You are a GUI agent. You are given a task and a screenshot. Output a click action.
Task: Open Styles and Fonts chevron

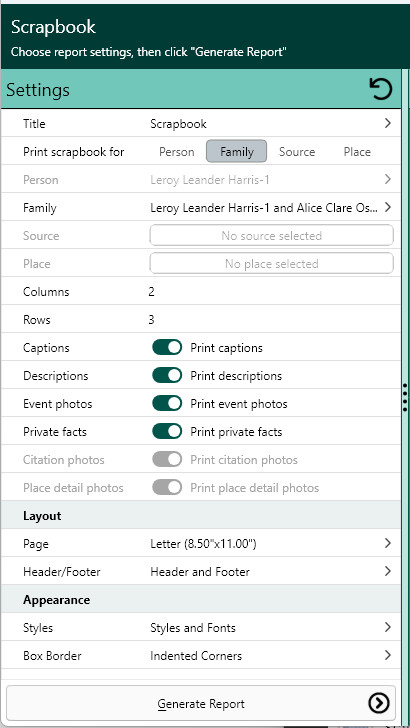point(388,627)
